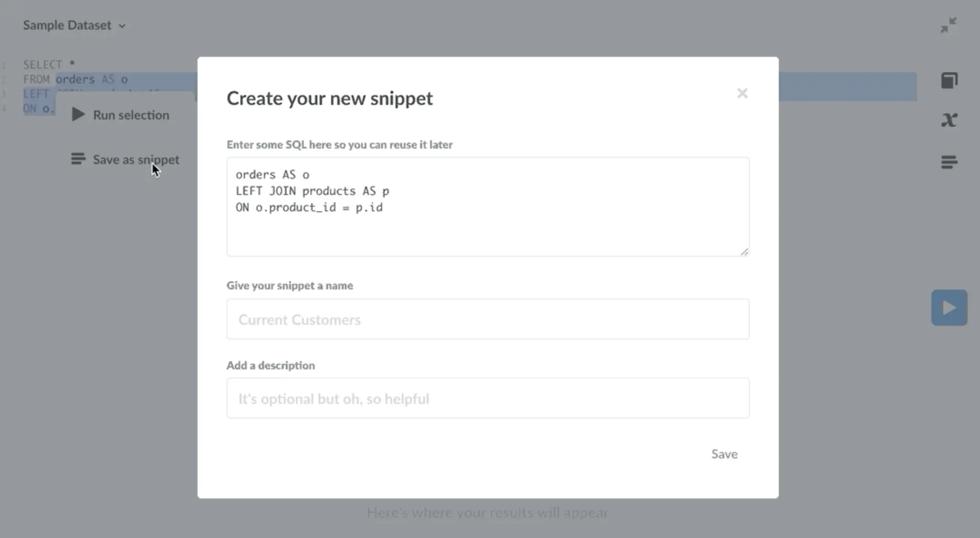This screenshot has height=538, width=980.
Task: Click the chevron beside Sample Dataset
Action: [122, 26]
